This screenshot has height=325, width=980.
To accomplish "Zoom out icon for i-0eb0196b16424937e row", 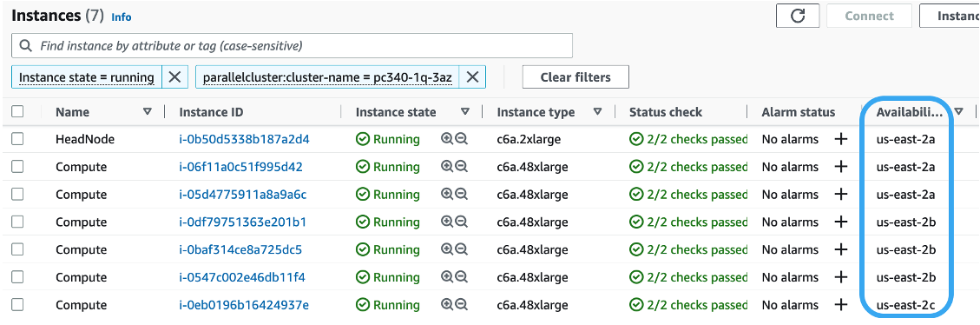I will 461,304.
